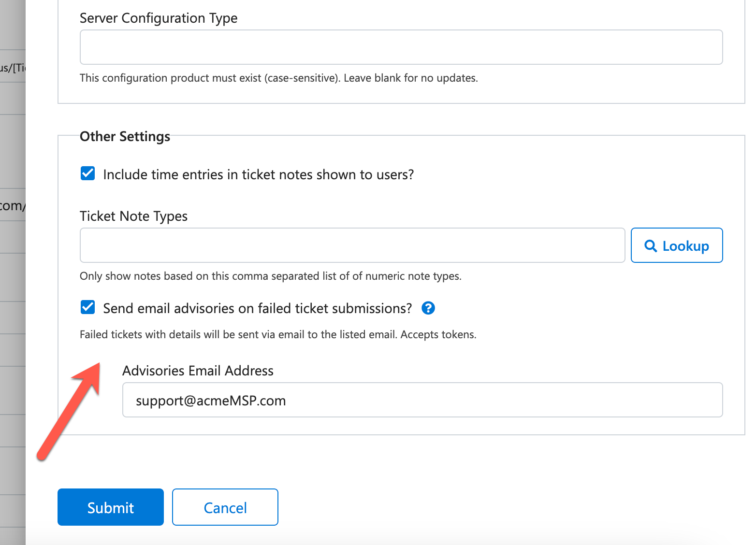Click the 'Only show notes based on' hint text
This screenshot has height=545, width=756.
point(270,276)
